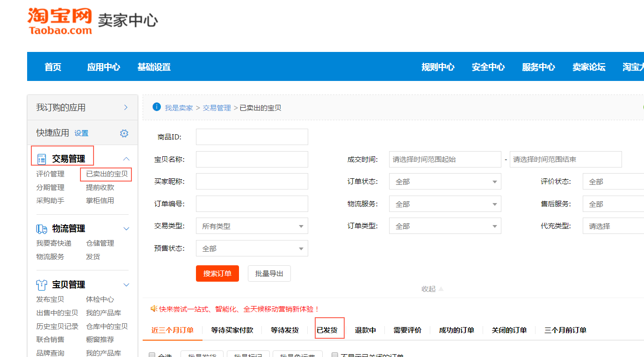The image size is (644, 357).
Task: Open 体检中心 in the sidebar
Action: click(x=100, y=299)
